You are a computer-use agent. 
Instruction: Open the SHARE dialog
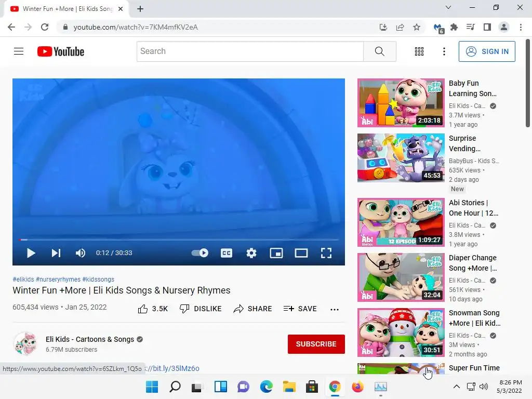point(253,309)
